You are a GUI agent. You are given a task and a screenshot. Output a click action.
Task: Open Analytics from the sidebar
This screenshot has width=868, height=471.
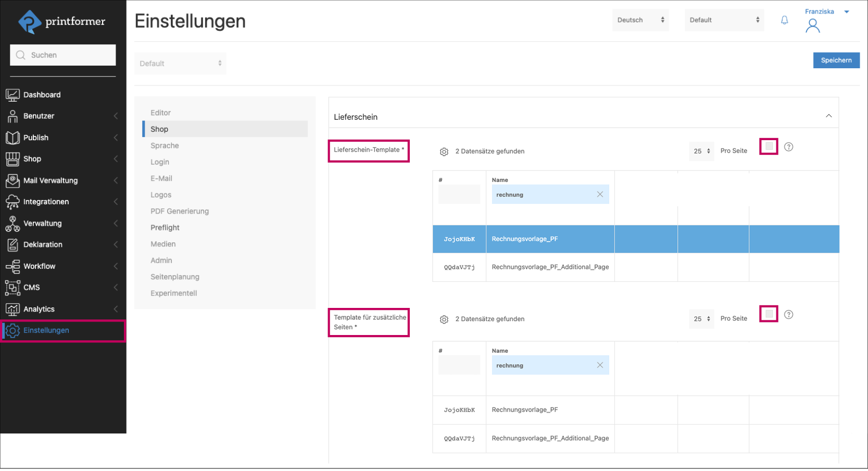pyautogui.click(x=39, y=309)
